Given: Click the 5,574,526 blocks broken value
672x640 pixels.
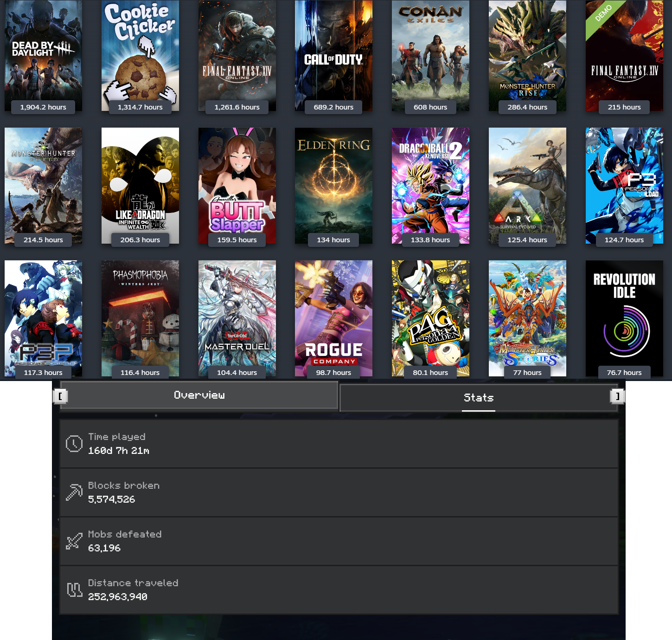Looking at the screenshot, I should point(112,499).
